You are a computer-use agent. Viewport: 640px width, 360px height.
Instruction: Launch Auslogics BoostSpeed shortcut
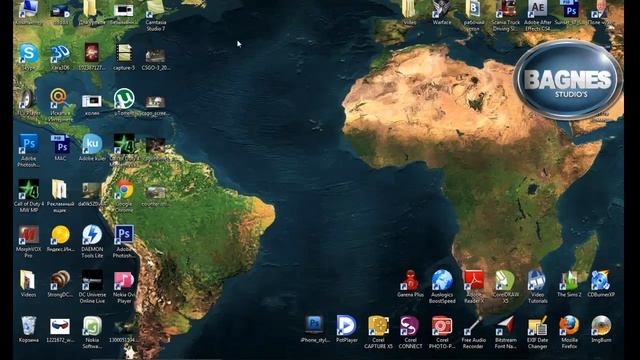tap(442, 280)
